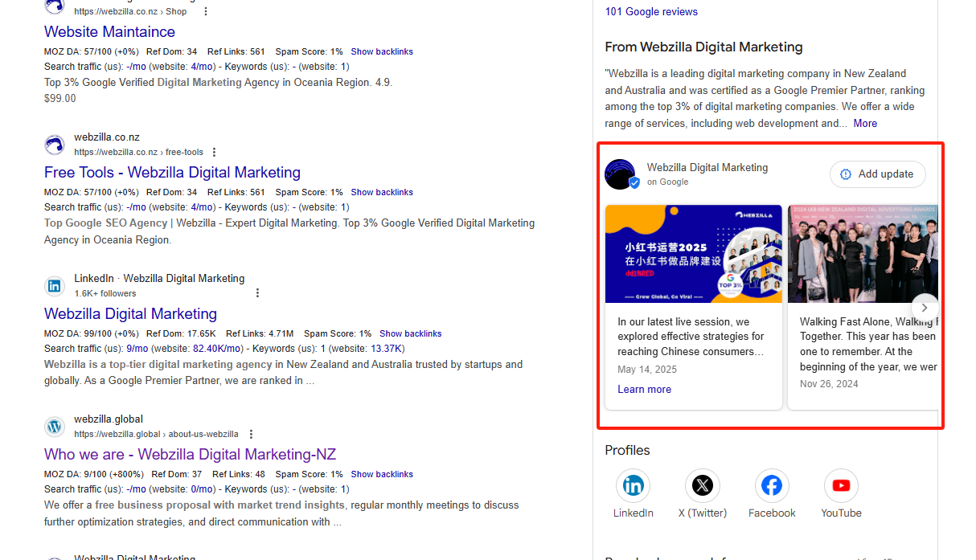Open the LinkedIn profile icon
The image size is (976, 560).
(634, 486)
